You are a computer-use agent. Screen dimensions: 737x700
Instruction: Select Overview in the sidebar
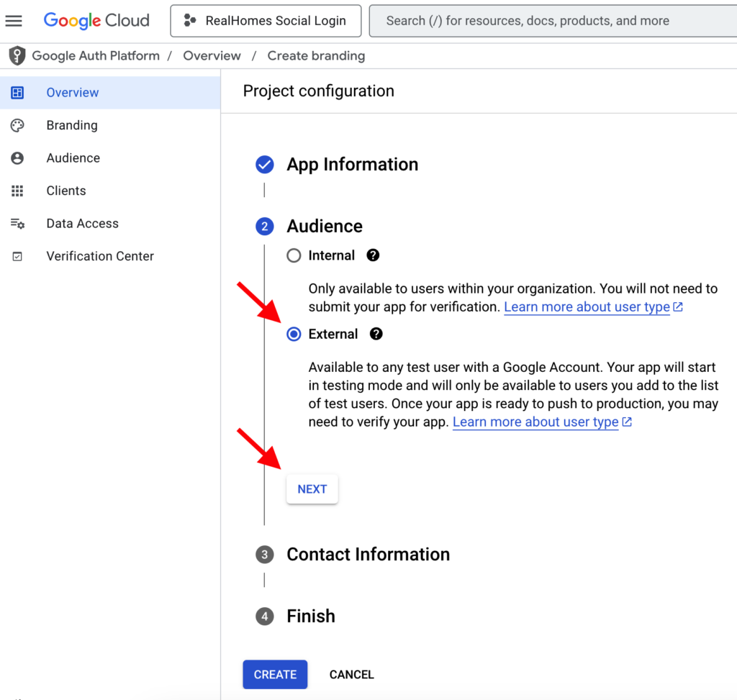(110, 93)
